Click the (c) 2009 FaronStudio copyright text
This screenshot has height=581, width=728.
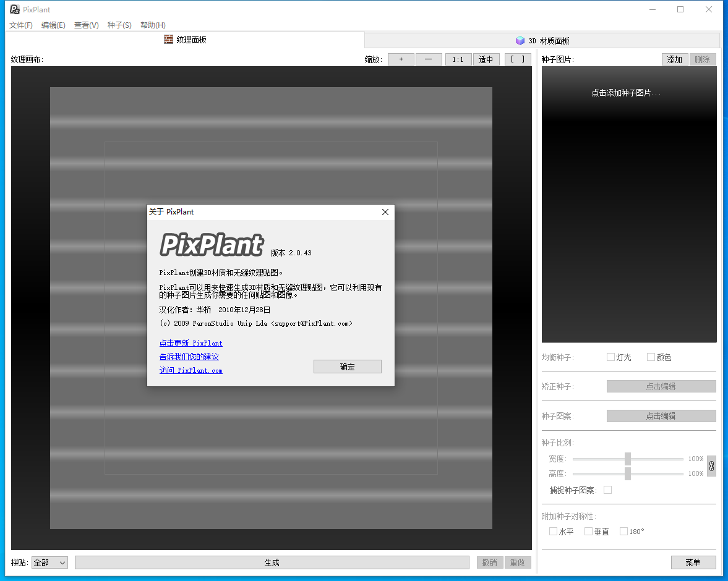point(256,323)
